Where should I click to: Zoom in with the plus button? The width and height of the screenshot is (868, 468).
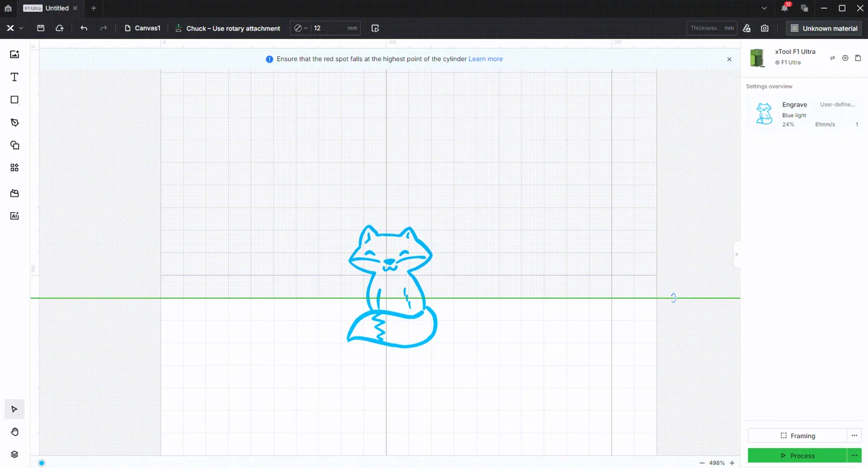[732, 463]
